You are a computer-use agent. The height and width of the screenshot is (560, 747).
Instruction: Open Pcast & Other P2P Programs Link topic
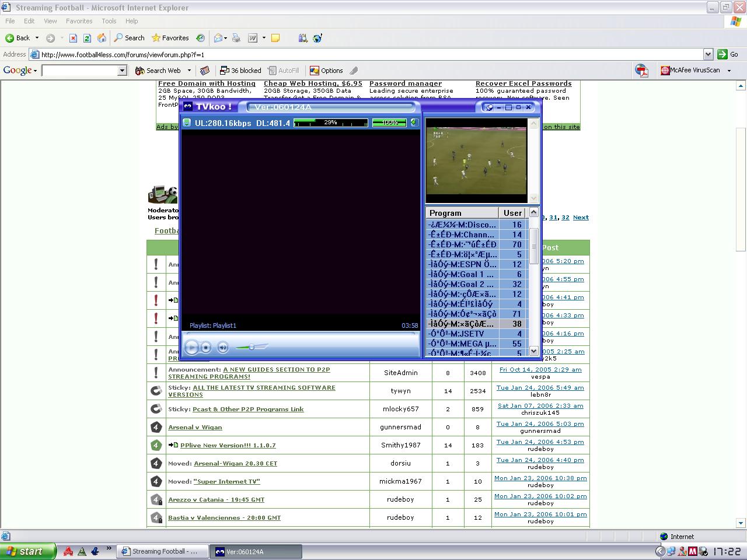pos(248,409)
